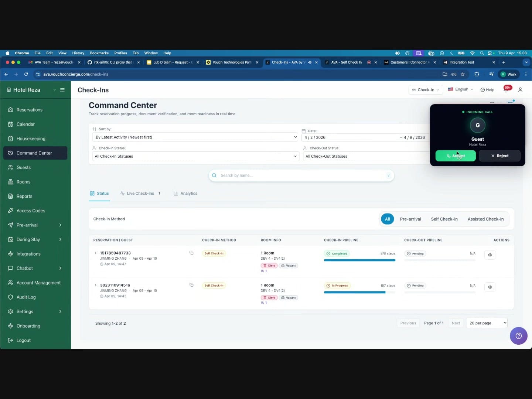Image resolution: width=532 pixels, height=399 pixels.
Task: Expand reservation row 1517859487733
Action: (x=96, y=253)
